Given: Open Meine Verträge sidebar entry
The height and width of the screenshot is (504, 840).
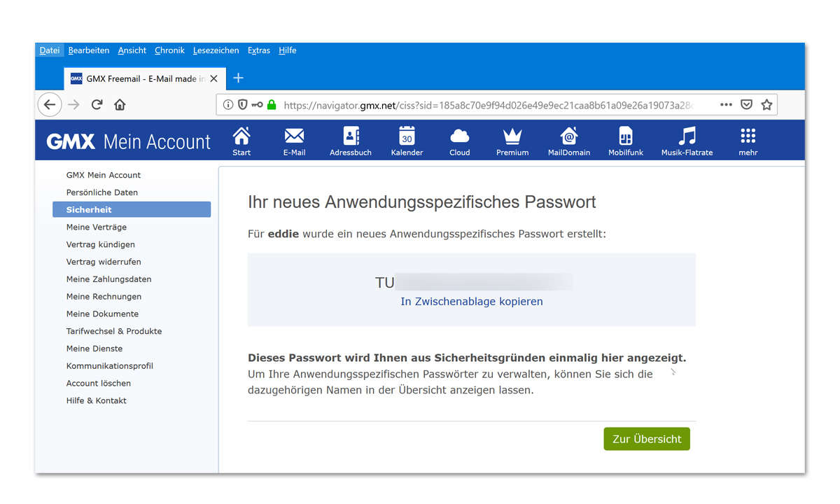Looking at the screenshot, I should tap(97, 227).
